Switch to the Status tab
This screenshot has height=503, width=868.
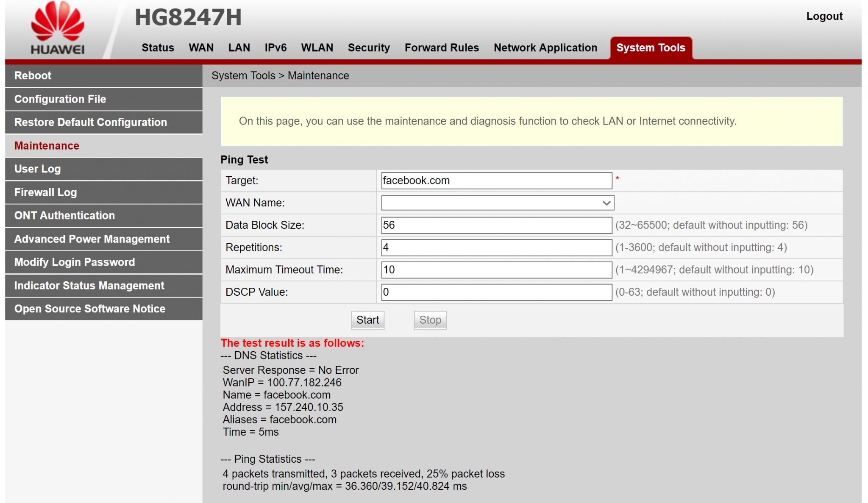click(x=158, y=47)
